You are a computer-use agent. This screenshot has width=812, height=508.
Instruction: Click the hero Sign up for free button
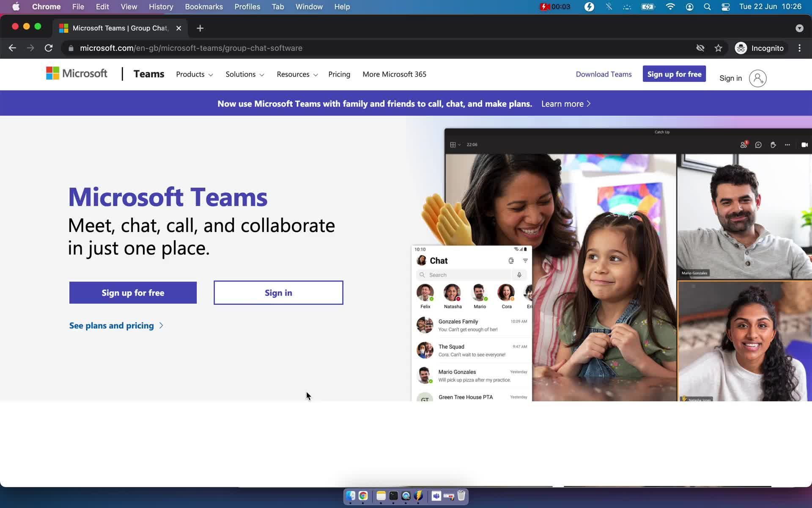coord(133,293)
